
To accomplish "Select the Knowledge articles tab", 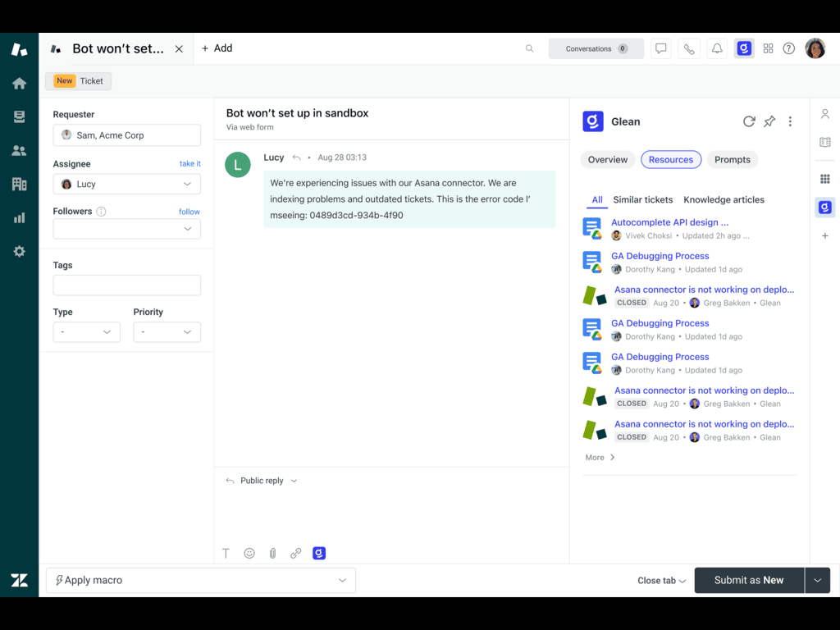I will click(x=724, y=199).
